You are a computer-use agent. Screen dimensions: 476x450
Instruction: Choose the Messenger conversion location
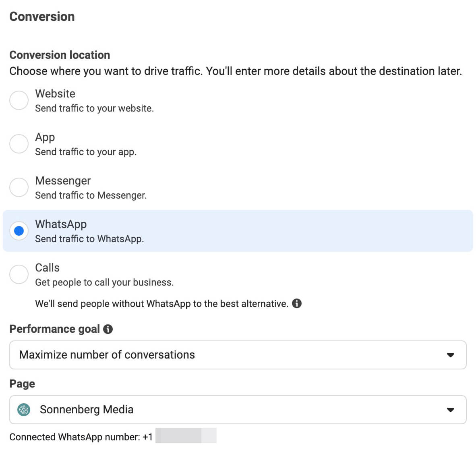coord(19,187)
